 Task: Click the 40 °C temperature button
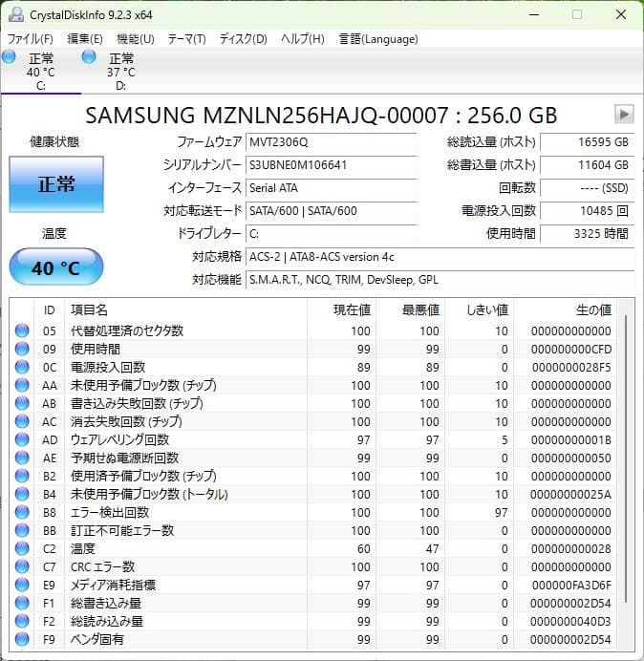click(x=56, y=267)
